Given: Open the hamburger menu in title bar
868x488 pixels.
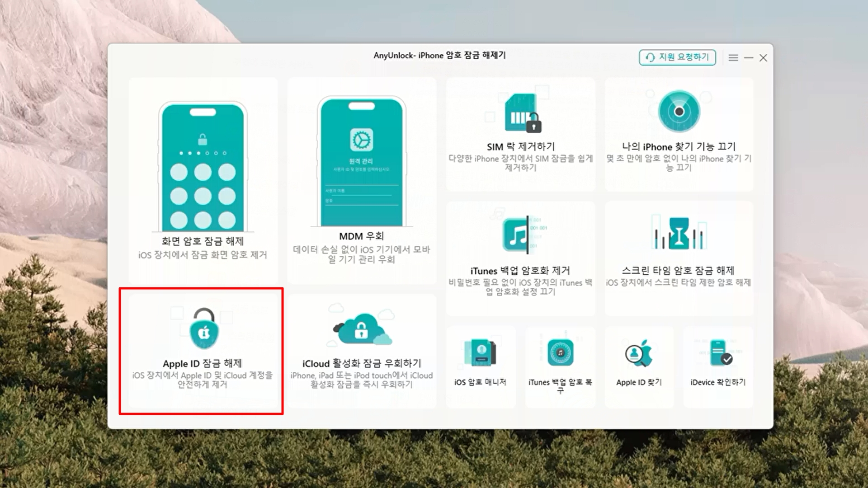Looking at the screenshot, I should 733,58.
